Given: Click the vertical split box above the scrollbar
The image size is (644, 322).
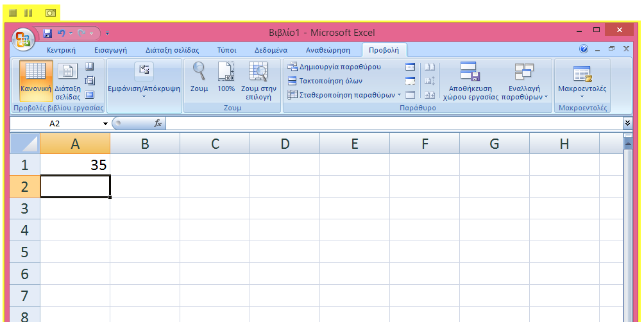Looking at the screenshot, I should pos(627,135).
